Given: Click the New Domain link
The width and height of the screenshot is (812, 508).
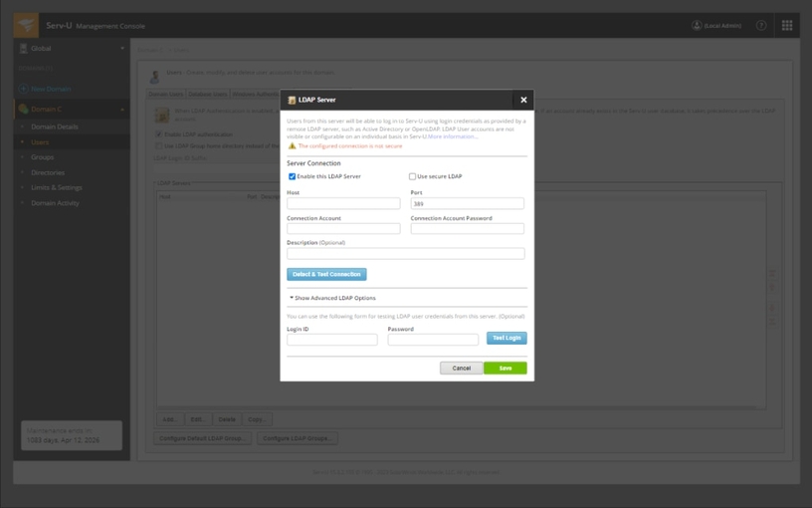Looking at the screenshot, I should point(51,89).
